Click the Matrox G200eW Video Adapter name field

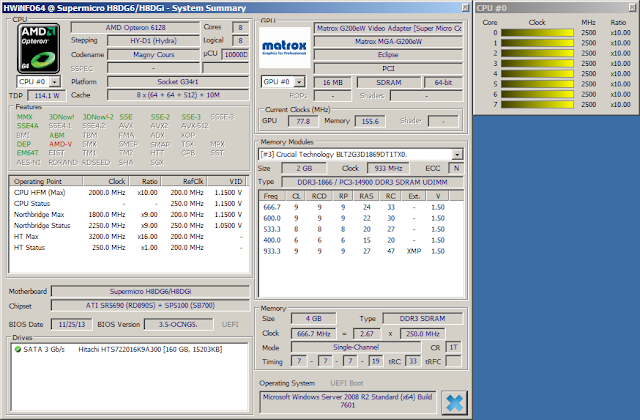(x=388, y=29)
